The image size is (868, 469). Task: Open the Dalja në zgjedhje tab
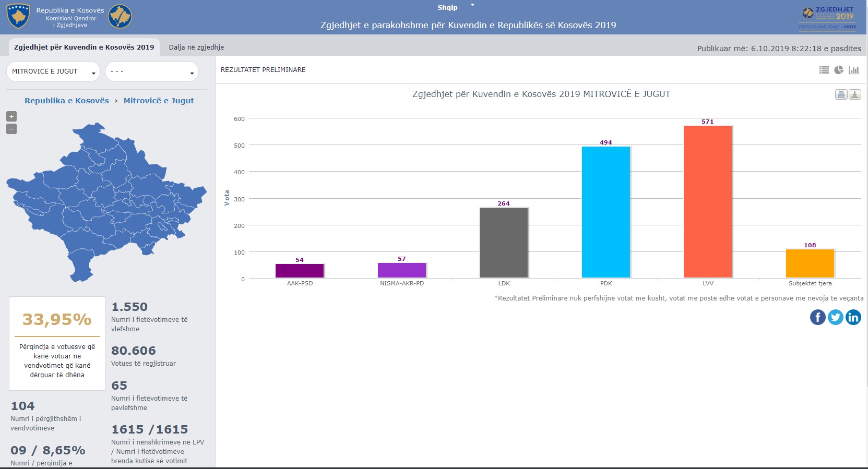pyautogui.click(x=196, y=47)
